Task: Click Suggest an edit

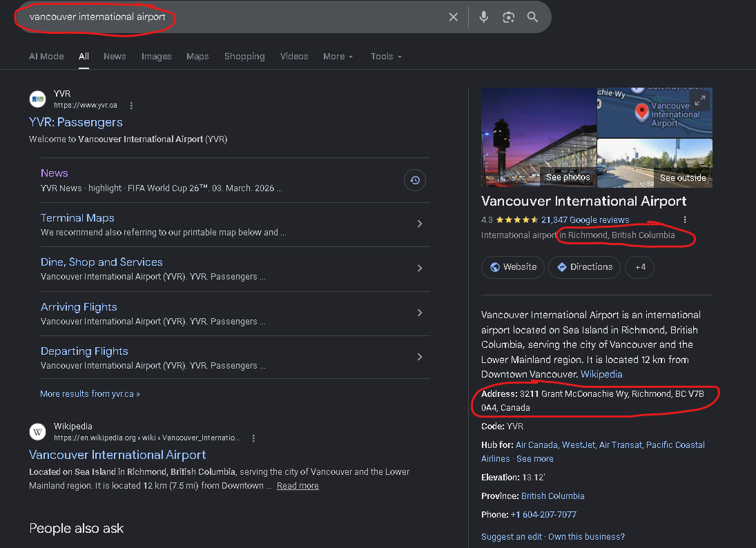Action: tap(512, 537)
